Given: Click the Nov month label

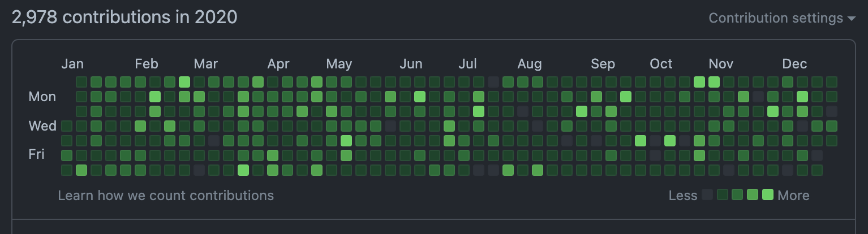Looking at the screenshot, I should [721, 64].
